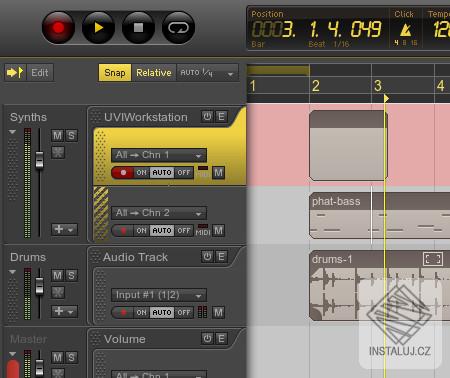Toggle power on the Audio Track
This screenshot has height=378, width=450.
(207, 257)
